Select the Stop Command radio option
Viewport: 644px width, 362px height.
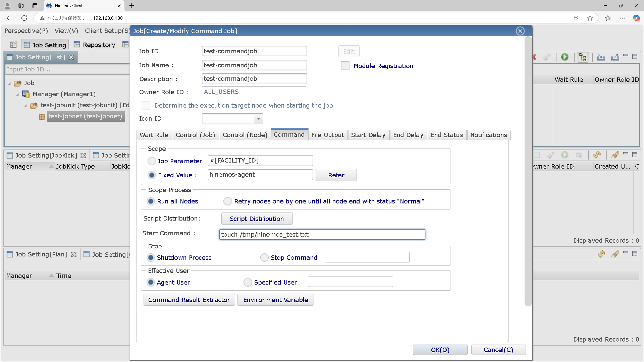[x=264, y=258]
